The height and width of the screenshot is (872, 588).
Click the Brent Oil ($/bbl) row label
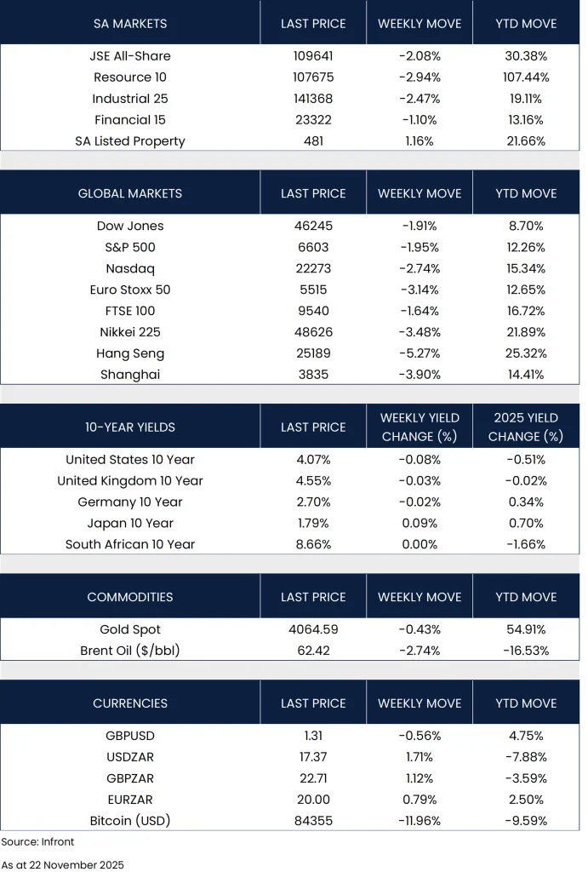130,651
